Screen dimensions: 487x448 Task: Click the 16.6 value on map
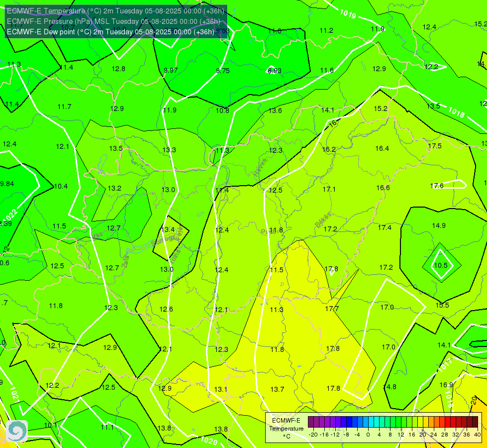coord(383,188)
